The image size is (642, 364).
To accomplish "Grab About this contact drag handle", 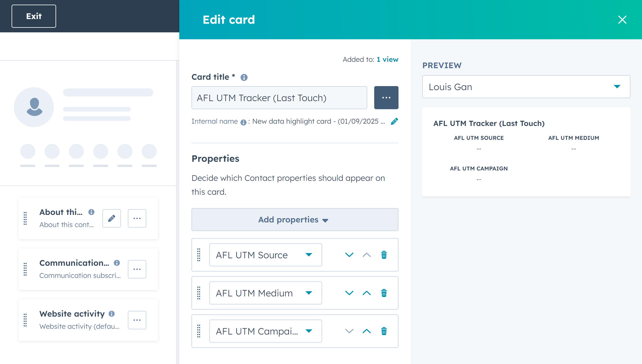I will [25, 218].
